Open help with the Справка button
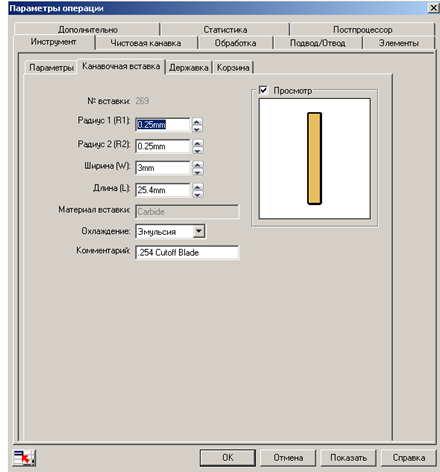Viewport: 440px width, 472px height. [x=408, y=458]
